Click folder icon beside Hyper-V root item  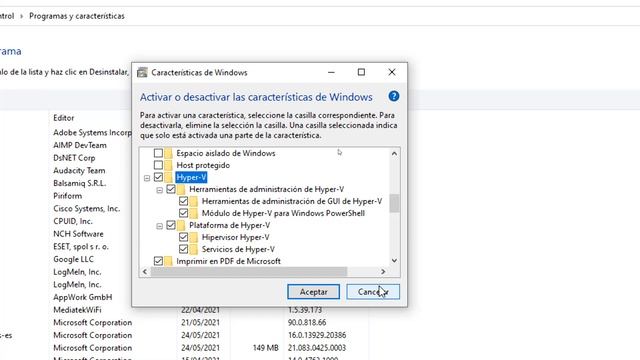tap(168, 178)
